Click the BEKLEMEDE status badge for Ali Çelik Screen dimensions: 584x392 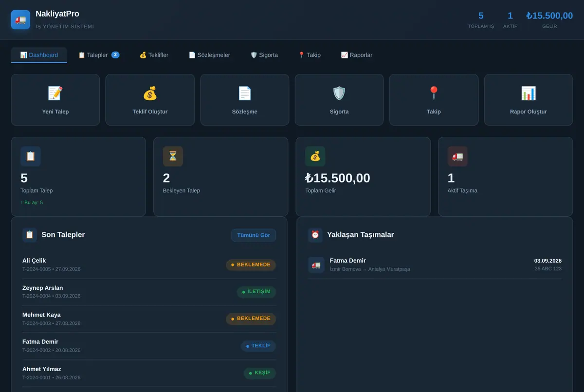pyautogui.click(x=251, y=265)
